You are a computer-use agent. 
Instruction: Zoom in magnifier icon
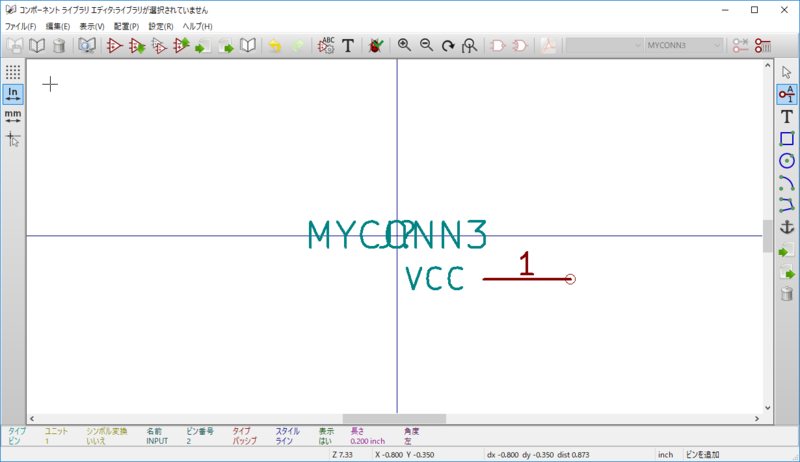404,45
